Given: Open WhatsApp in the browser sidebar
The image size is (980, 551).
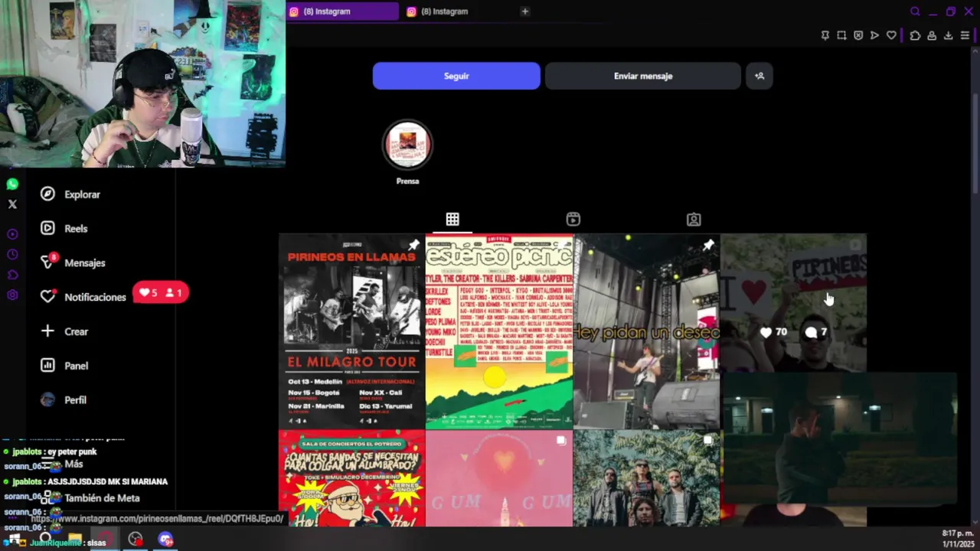Looking at the screenshot, I should 12,184.
